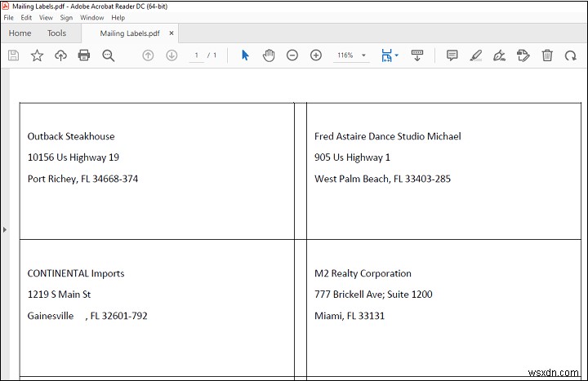The width and height of the screenshot is (588, 381).
Task: Click the cloud upload icon
Action: (60, 55)
